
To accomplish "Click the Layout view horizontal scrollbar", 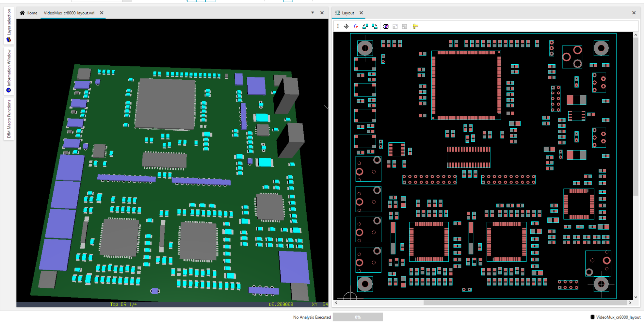I will (x=525, y=303).
